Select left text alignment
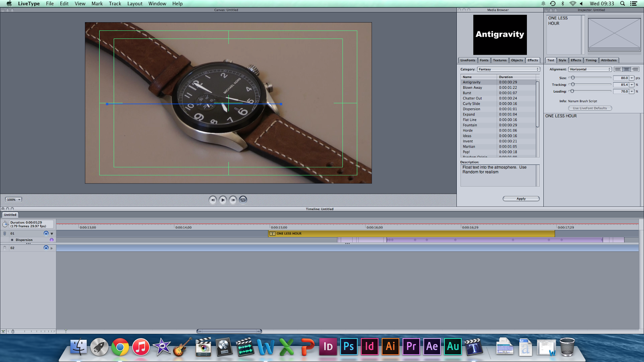644x362 pixels. pyautogui.click(x=618, y=69)
